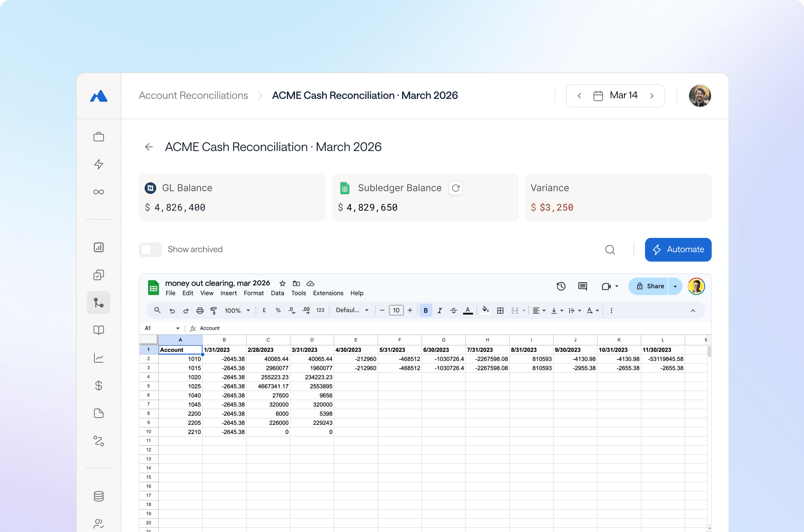Click the search magnifier beside Automate
Image resolution: width=804 pixels, height=532 pixels.
click(610, 250)
